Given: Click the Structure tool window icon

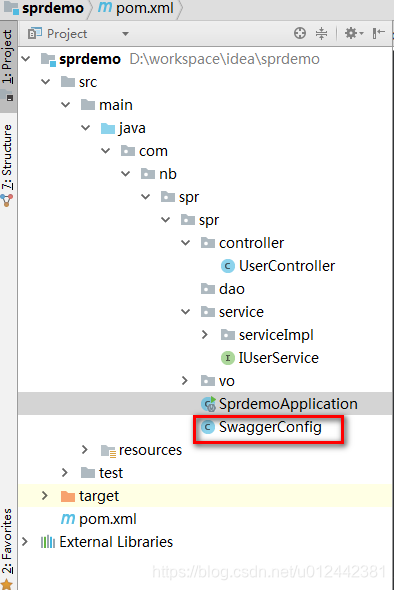Looking at the screenshot, I should coord(7,201).
